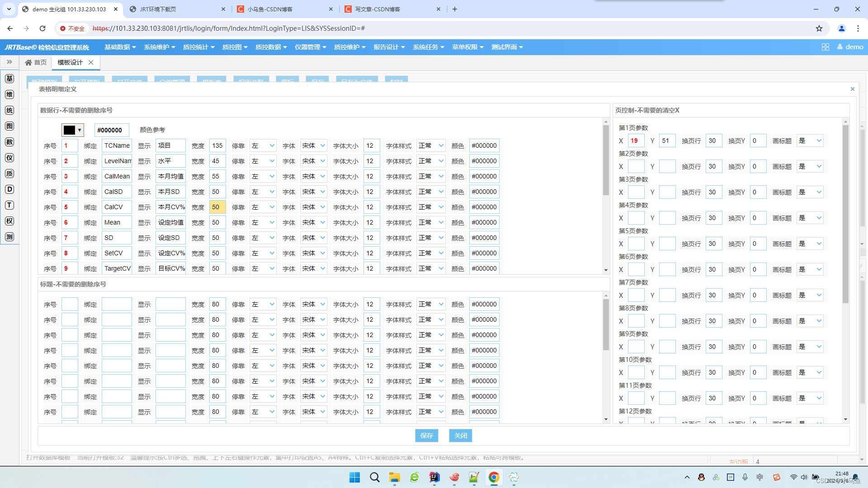Click the grid layout icon near demo
Viewport: 868px width, 488px height.
point(826,47)
